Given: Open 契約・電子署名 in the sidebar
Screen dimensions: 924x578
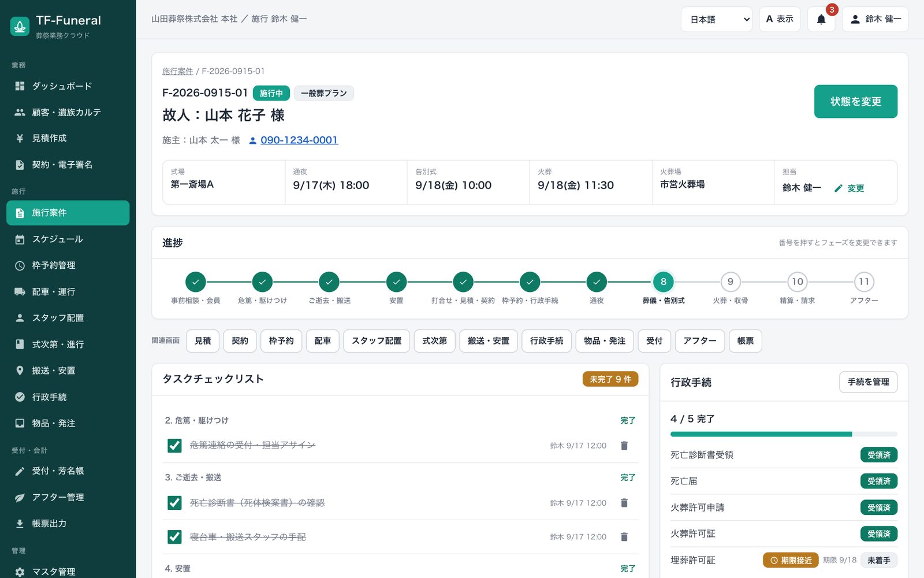Looking at the screenshot, I should pos(68,165).
